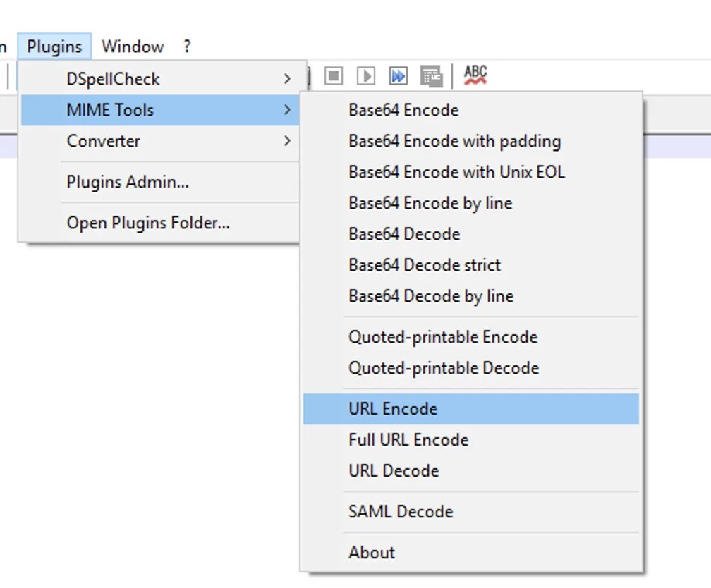Open the Save recorded macro icon

(432, 76)
